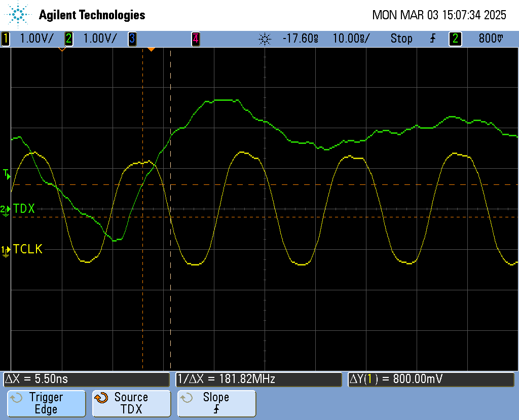This screenshot has height=420, width=519.
Task: Click the Agilent Technologies starburst logo
Action: [x=19, y=15]
